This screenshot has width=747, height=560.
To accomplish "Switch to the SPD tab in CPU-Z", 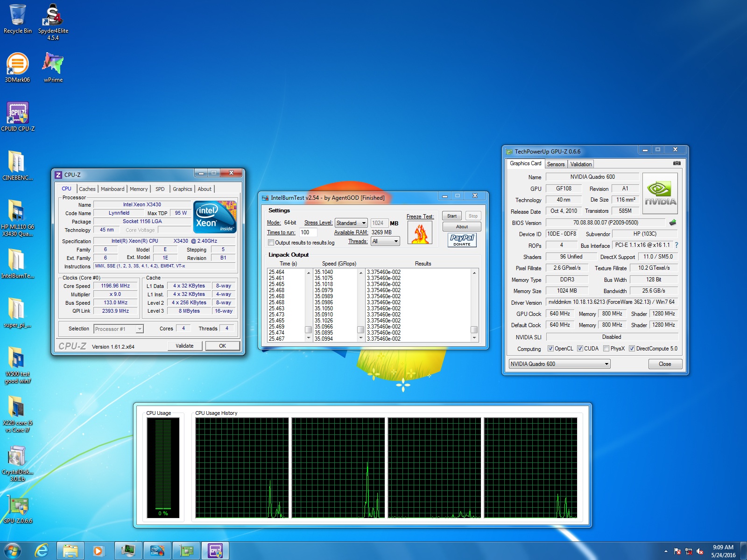I will pyautogui.click(x=160, y=189).
